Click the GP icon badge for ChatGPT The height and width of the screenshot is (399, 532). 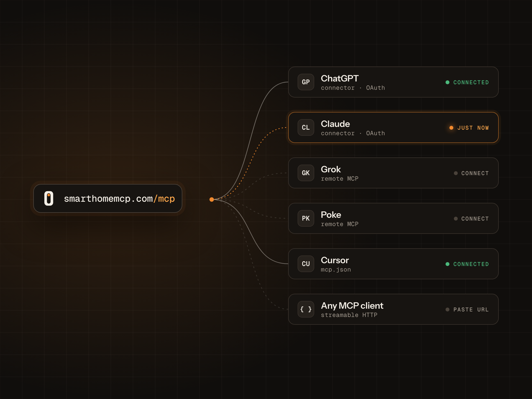coord(306,82)
